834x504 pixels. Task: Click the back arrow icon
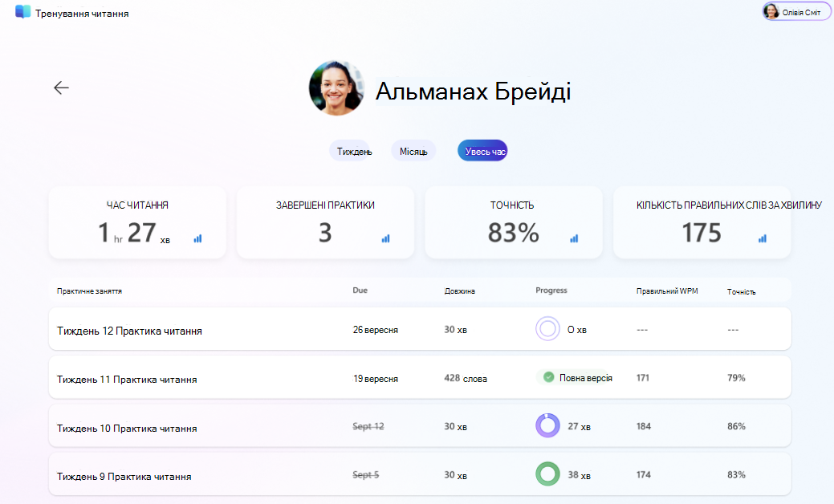pyautogui.click(x=62, y=87)
